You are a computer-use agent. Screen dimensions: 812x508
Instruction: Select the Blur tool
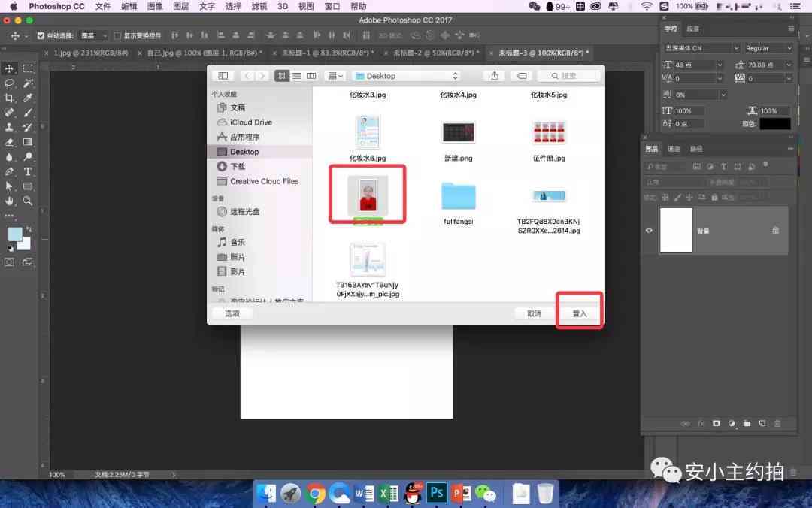point(9,156)
